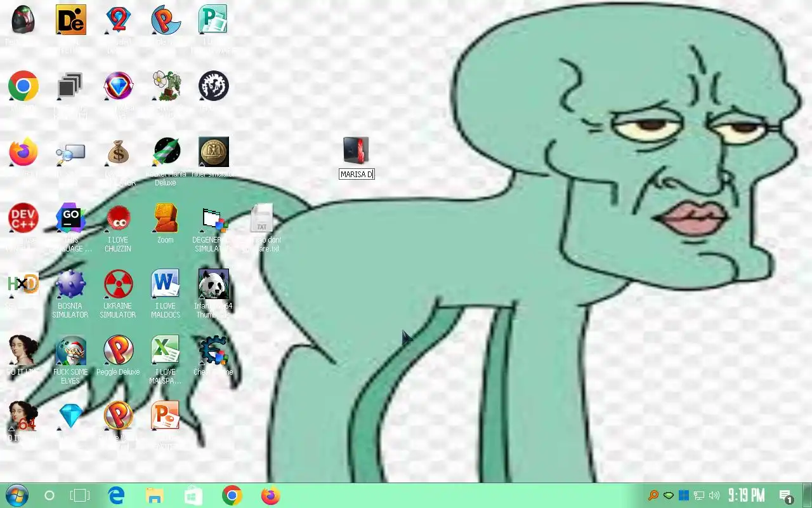Open the volume speaker tray icon
Screen dimensions: 812x508
coord(714,495)
